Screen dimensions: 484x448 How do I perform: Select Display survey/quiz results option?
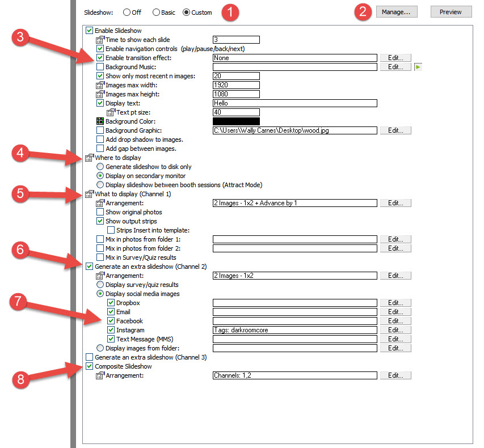pos(100,285)
